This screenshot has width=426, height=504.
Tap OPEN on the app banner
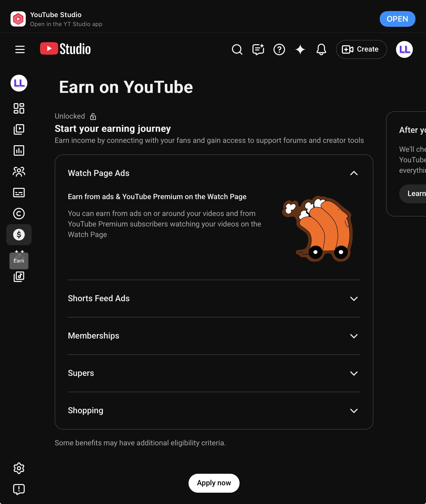[397, 19]
